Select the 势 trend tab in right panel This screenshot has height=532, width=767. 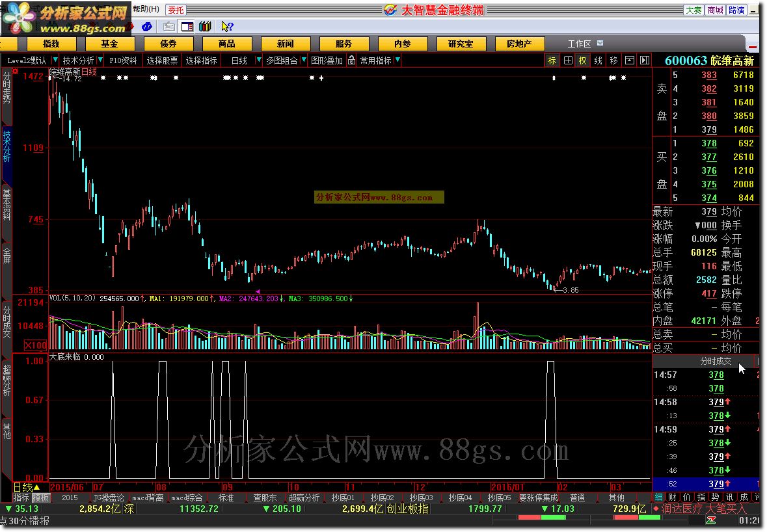[715, 498]
